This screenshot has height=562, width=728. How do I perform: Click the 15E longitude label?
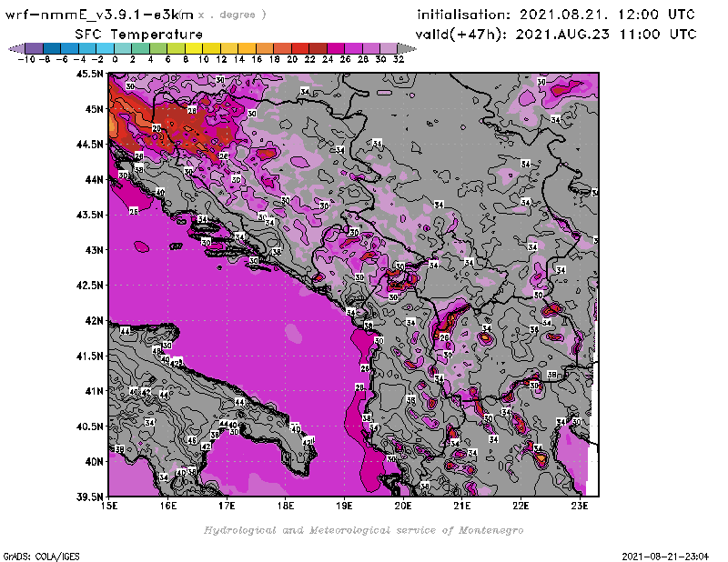109,506
